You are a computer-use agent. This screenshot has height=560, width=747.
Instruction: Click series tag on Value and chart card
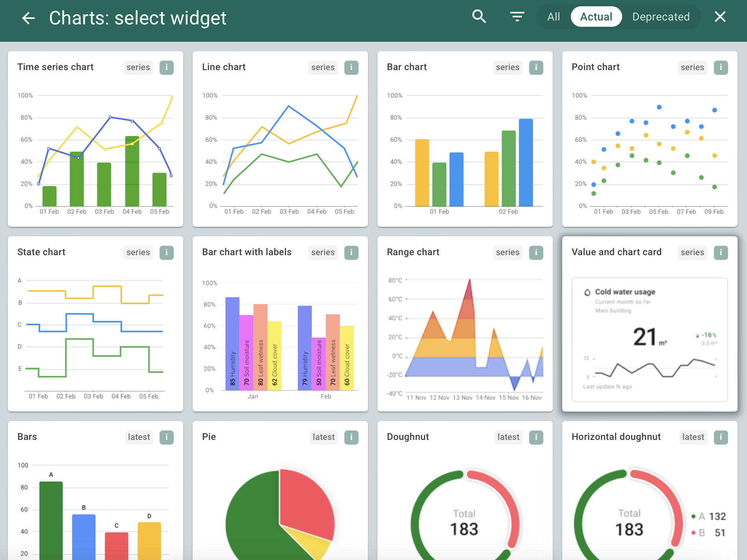pyautogui.click(x=693, y=252)
